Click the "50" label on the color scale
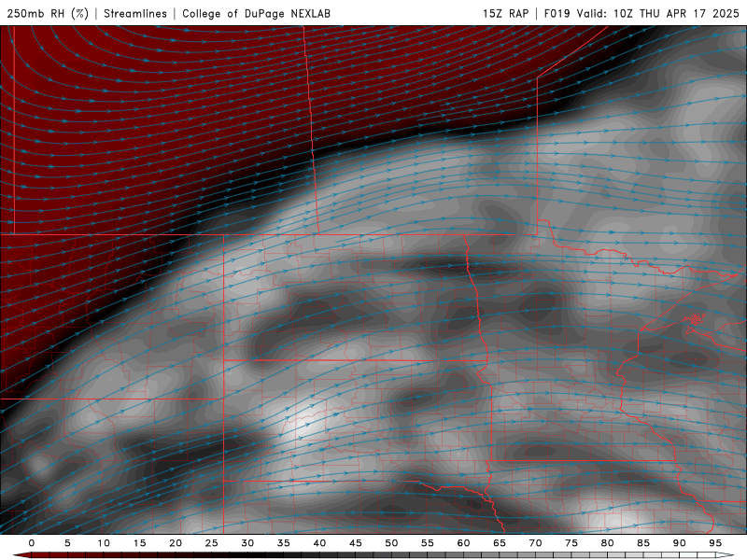The width and height of the screenshot is (747, 560). click(391, 543)
